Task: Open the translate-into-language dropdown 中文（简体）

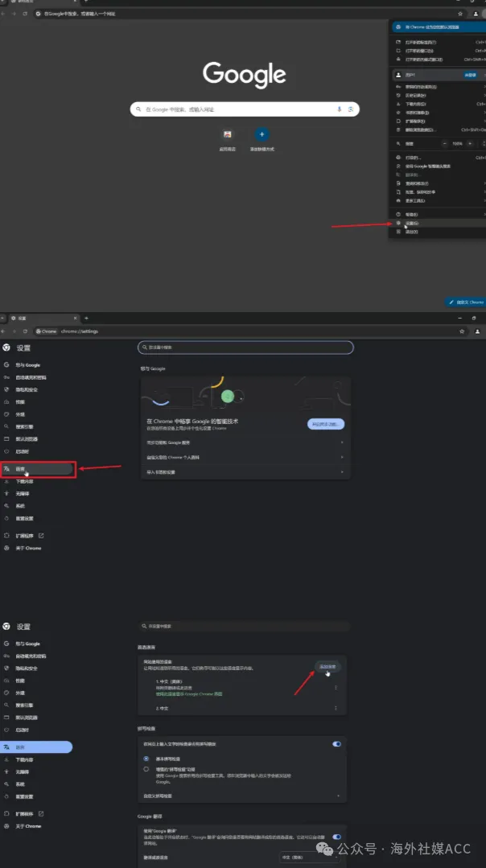Action: point(309,857)
